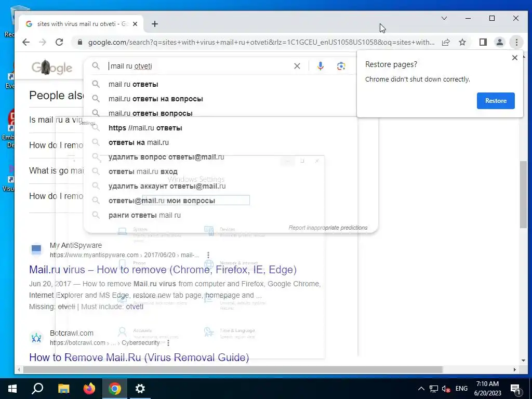The width and height of the screenshot is (532, 399).
Task: Dismiss the Restore pages popup
Action: click(515, 58)
